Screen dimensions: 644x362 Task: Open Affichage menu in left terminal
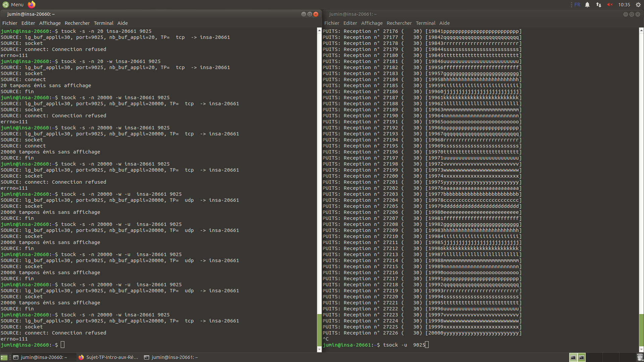[50, 23]
